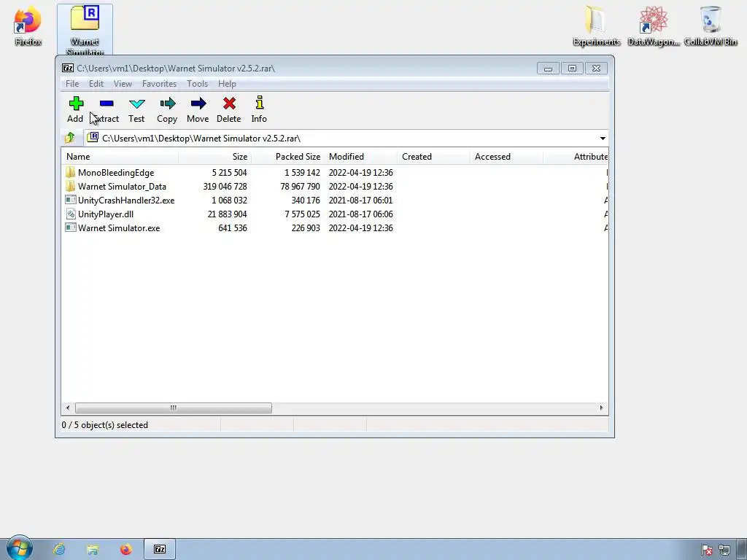Image resolution: width=747 pixels, height=560 pixels.
Task: Launch Firefox from the taskbar
Action: click(x=125, y=549)
